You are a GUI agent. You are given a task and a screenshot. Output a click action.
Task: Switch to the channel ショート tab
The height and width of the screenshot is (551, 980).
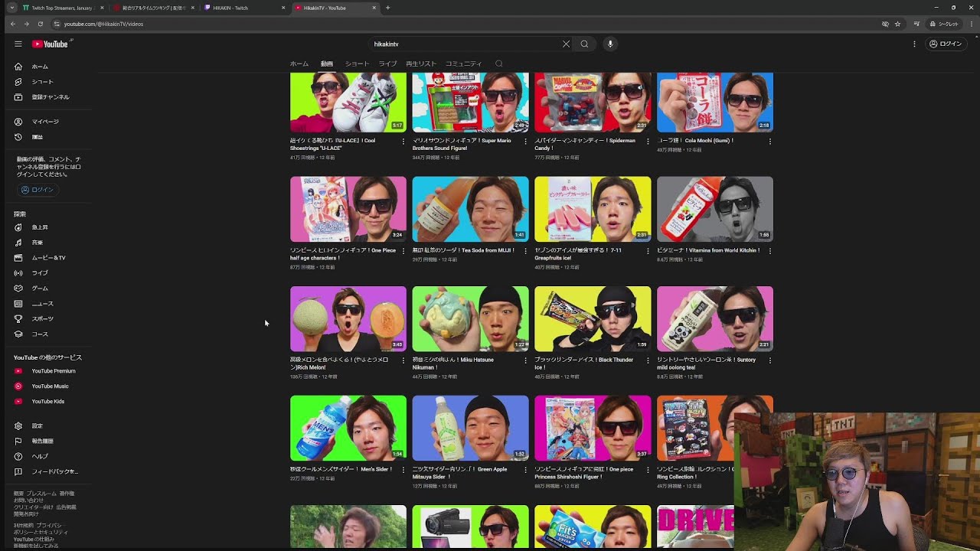click(x=357, y=64)
